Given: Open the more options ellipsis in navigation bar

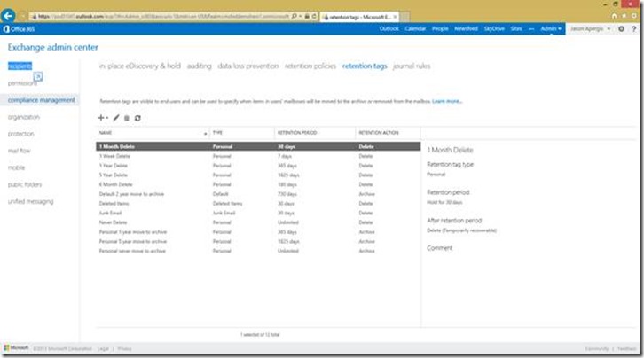Looking at the screenshot, I should coord(531,28).
